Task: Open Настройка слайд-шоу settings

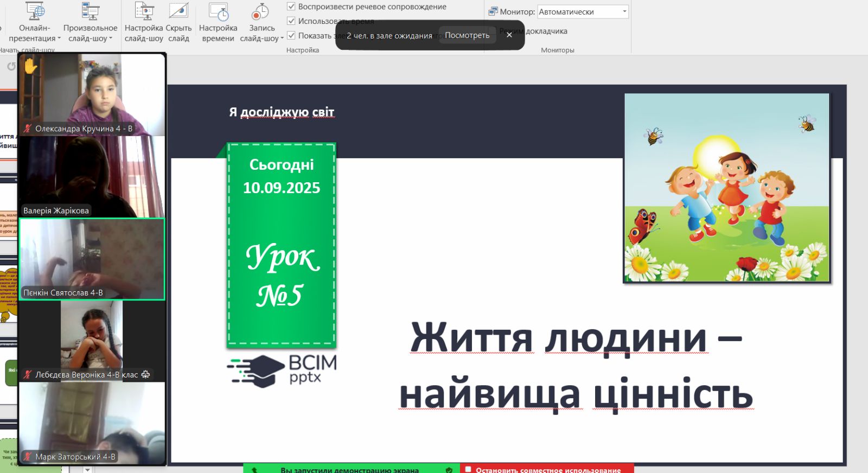Action: coord(144,22)
